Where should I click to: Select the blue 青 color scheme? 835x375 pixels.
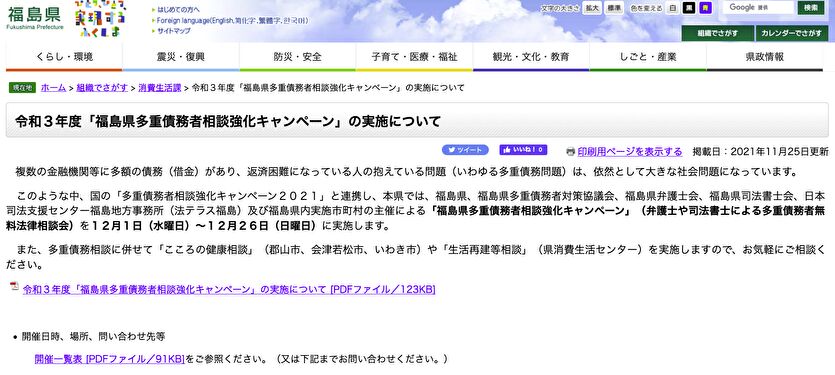[x=706, y=8]
